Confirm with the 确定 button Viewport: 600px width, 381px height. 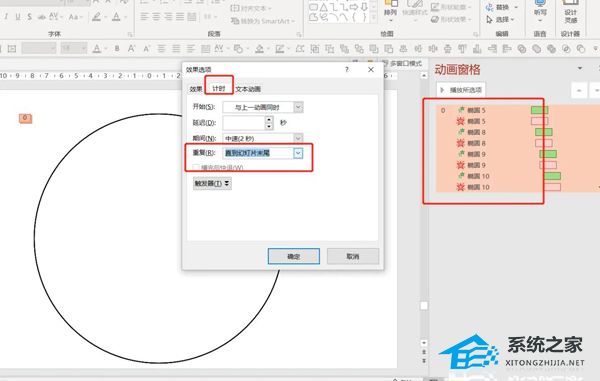coord(293,256)
